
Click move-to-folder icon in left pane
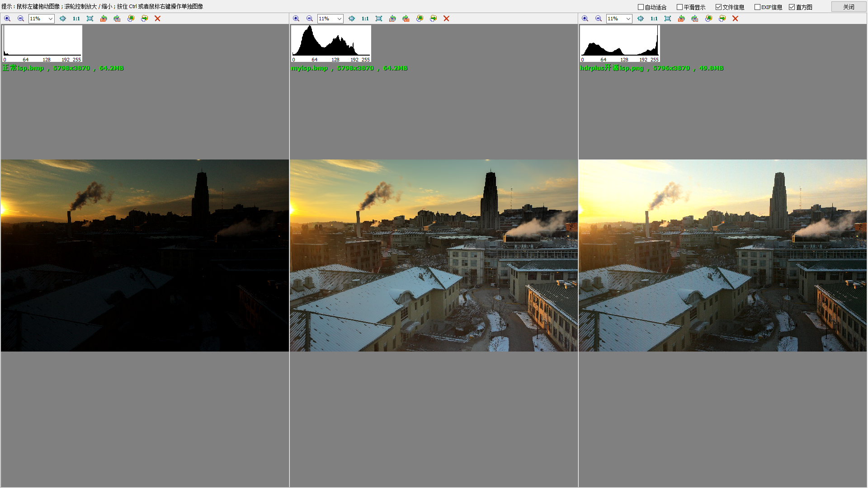point(144,19)
